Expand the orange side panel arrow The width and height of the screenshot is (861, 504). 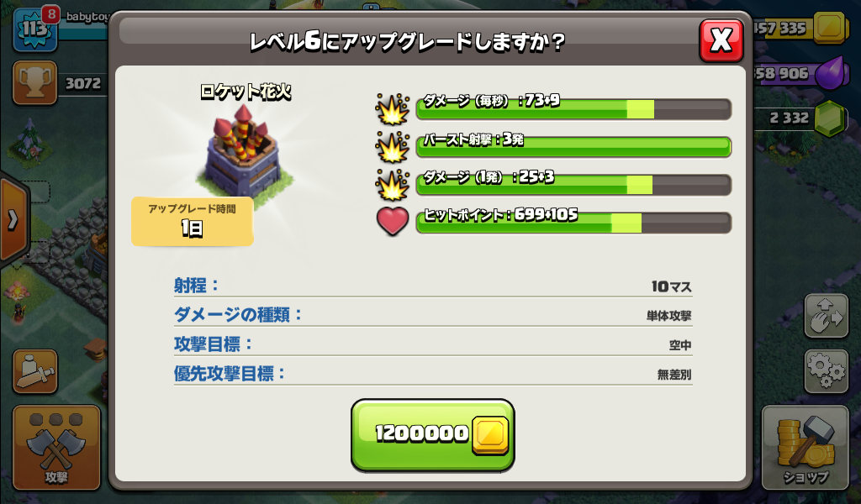point(13,220)
